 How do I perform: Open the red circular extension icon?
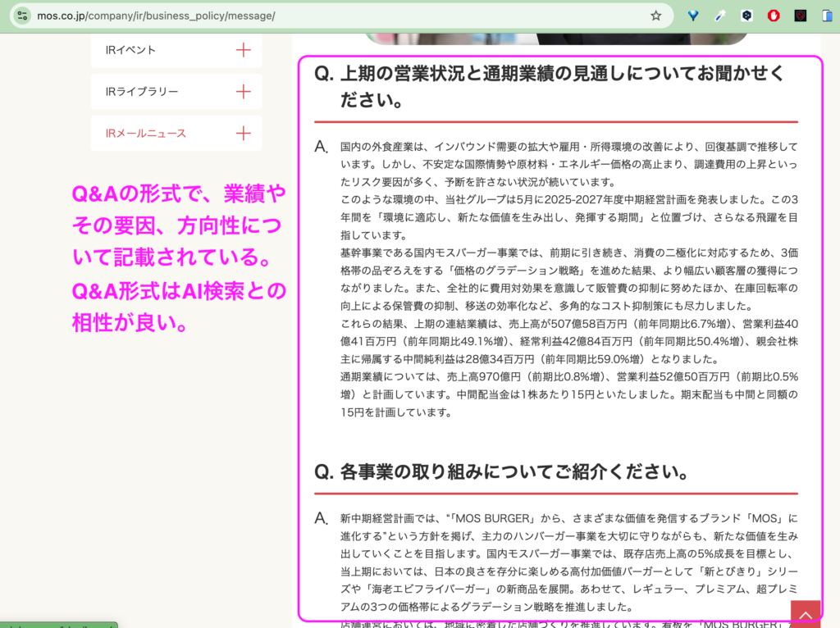coord(773,16)
